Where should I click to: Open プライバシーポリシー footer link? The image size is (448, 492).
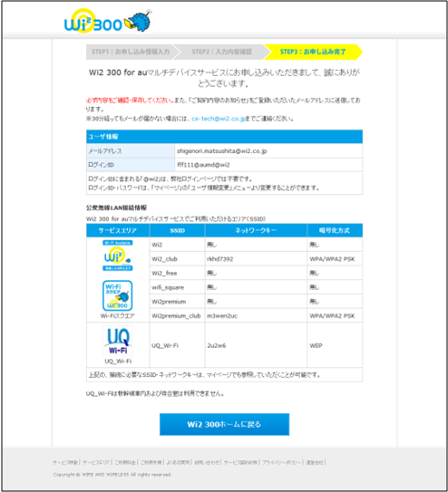pyautogui.click(x=281, y=462)
